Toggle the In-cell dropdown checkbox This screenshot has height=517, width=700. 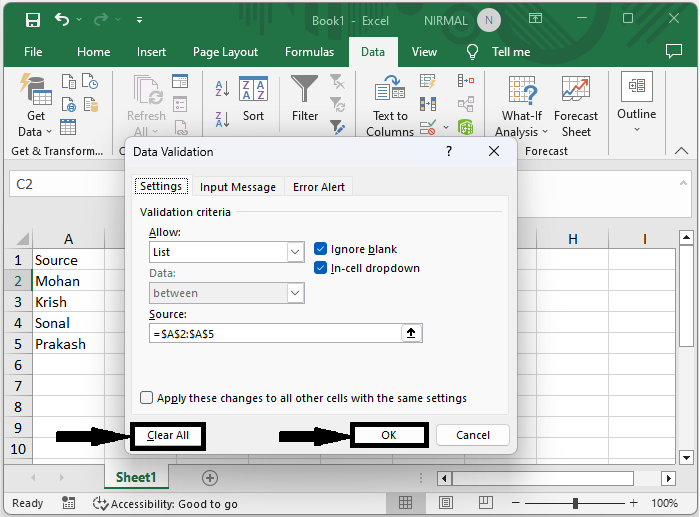(321, 268)
